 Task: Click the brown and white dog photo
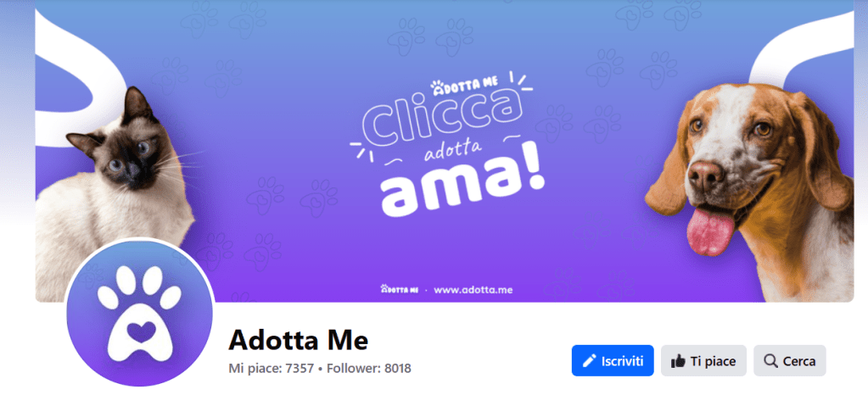coord(750,191)
